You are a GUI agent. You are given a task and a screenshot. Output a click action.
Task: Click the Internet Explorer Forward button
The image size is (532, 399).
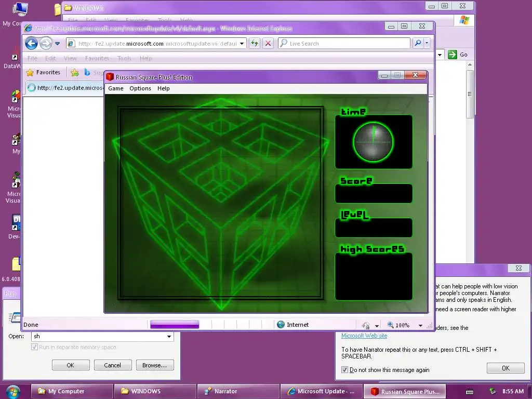(46, 44)
